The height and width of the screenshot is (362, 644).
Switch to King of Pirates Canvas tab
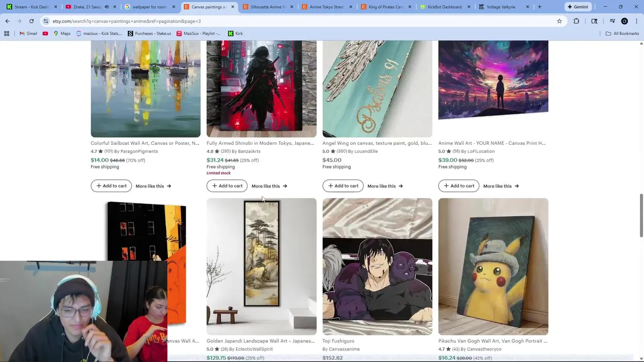(385, 7)
